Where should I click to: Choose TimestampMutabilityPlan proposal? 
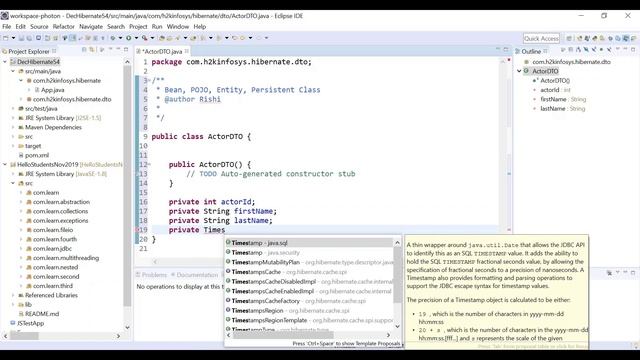309,262
